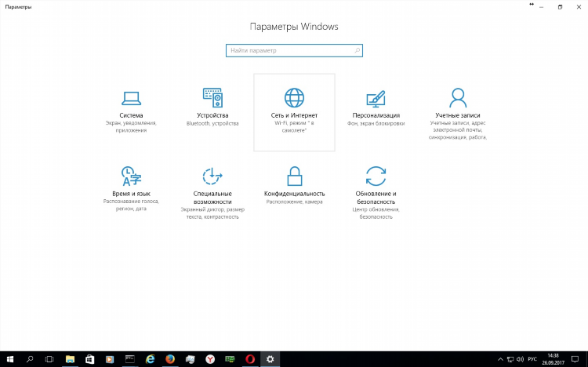The image size is (588, 367).
Task: Restore down the Параметры window
Action: tap(560, 7)
